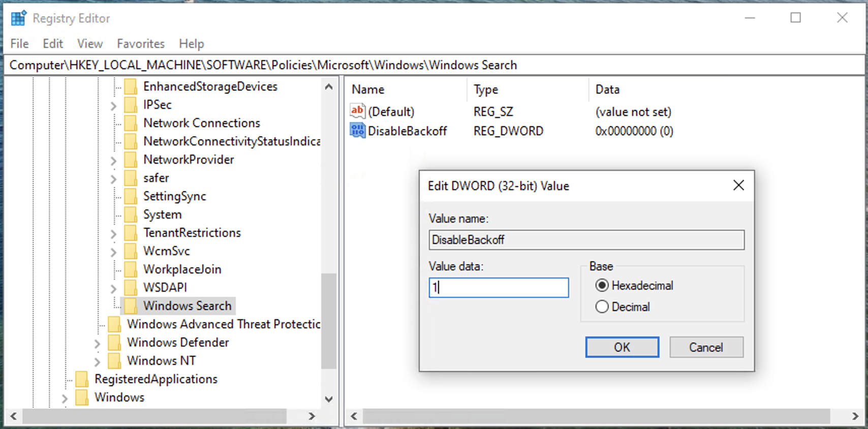Select the Decimal base option
The height and width of the screenshot is (429, 868).
(x=602, y=307)
